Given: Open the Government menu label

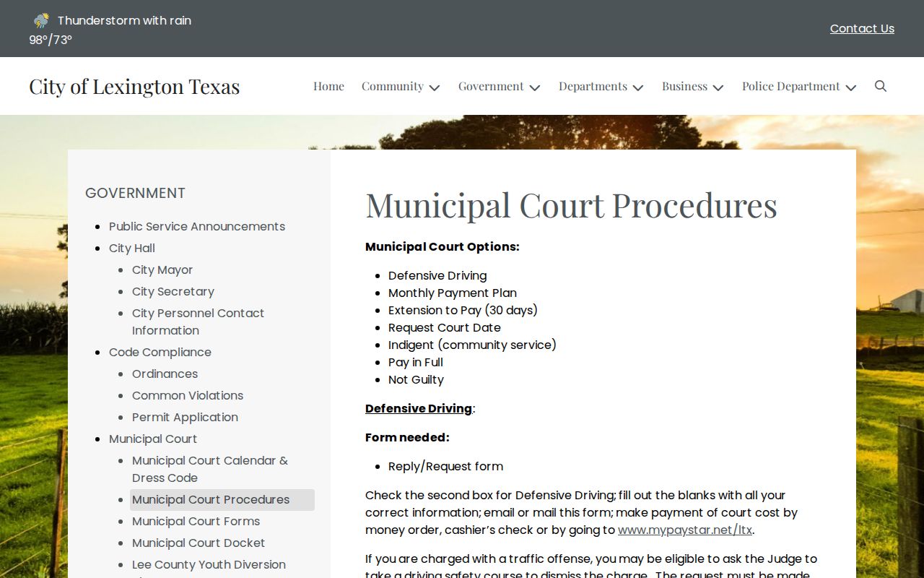Looking at the screenshot, I should coord(491,86).
